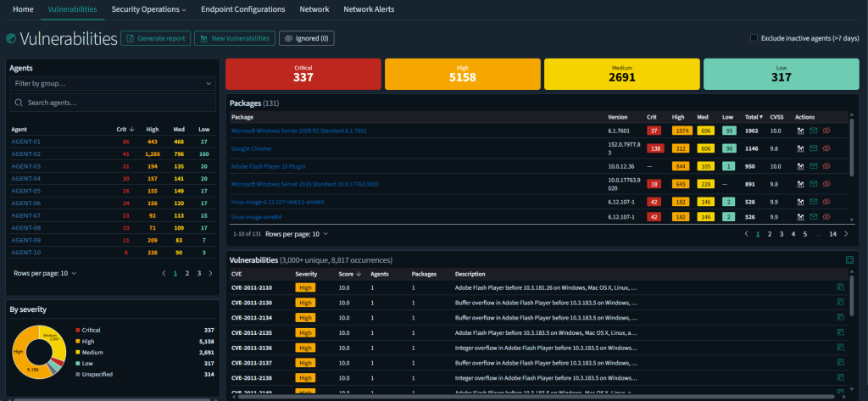Click the Search agents input field

(x=113, y=103)
